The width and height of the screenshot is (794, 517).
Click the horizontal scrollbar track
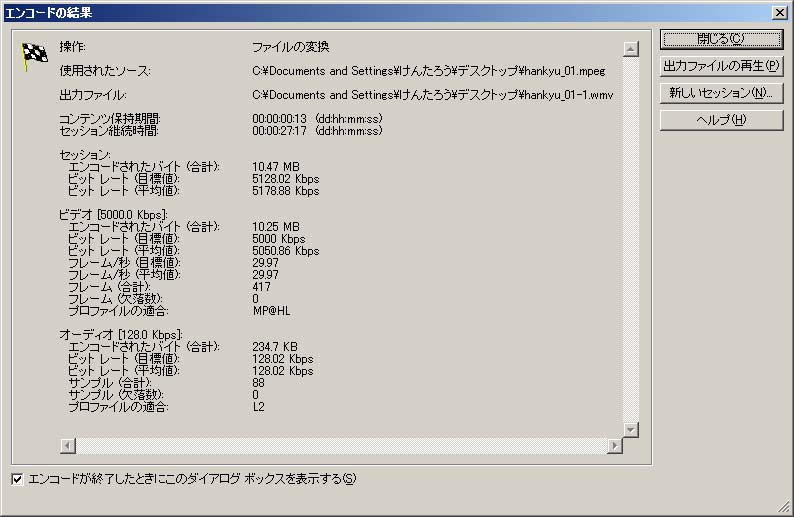tap(341, 446)
